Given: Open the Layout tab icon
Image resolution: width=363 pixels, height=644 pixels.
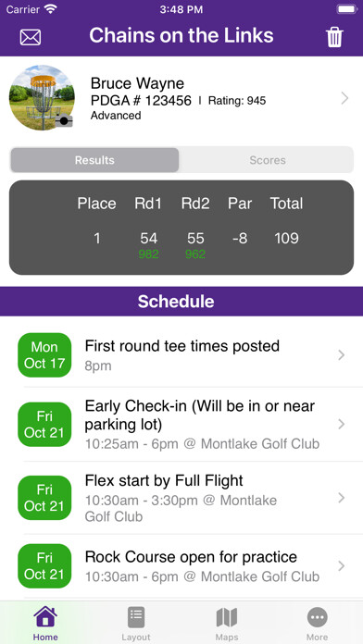Looking at the screenshot, I should pyautogui.click(x=136, y=617).
